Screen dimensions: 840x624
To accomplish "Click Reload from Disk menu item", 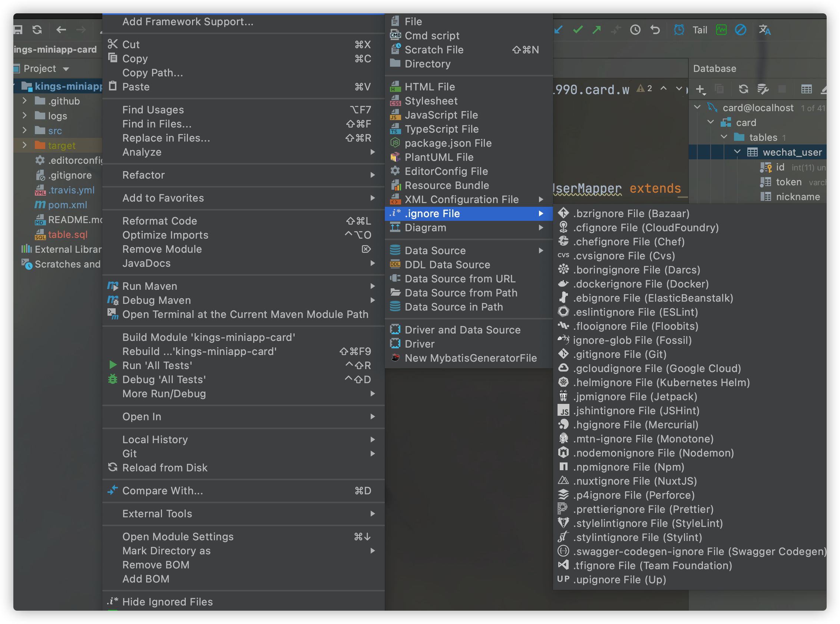I will [x=165, y=468].
